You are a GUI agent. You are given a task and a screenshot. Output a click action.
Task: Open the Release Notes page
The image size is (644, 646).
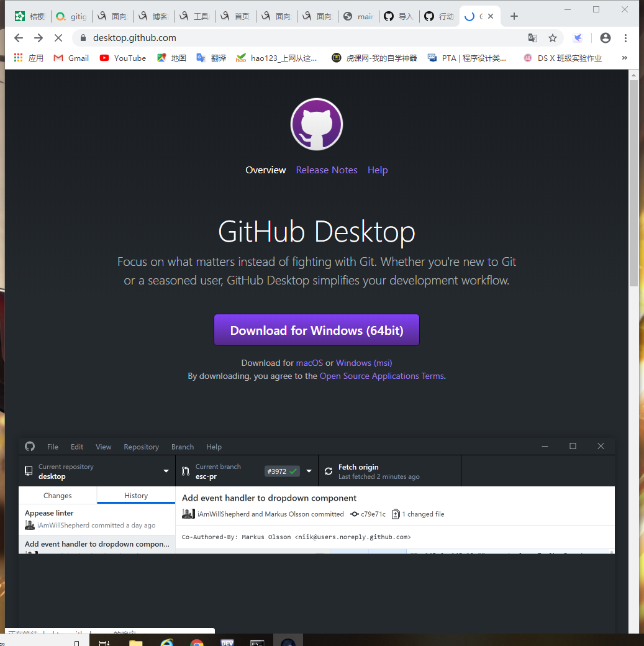(326, 170)
